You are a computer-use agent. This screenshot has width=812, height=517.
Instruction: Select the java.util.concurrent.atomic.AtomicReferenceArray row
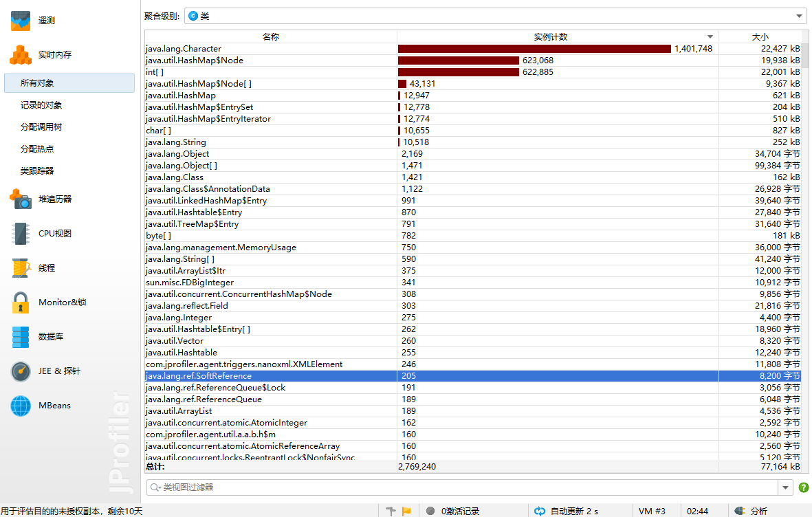(x=473, y=447)
